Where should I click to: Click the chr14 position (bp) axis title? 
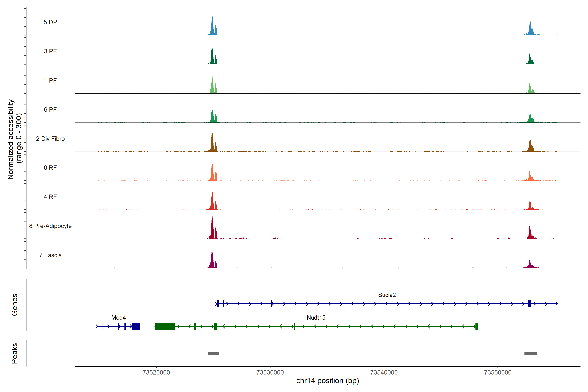[327, 381]
